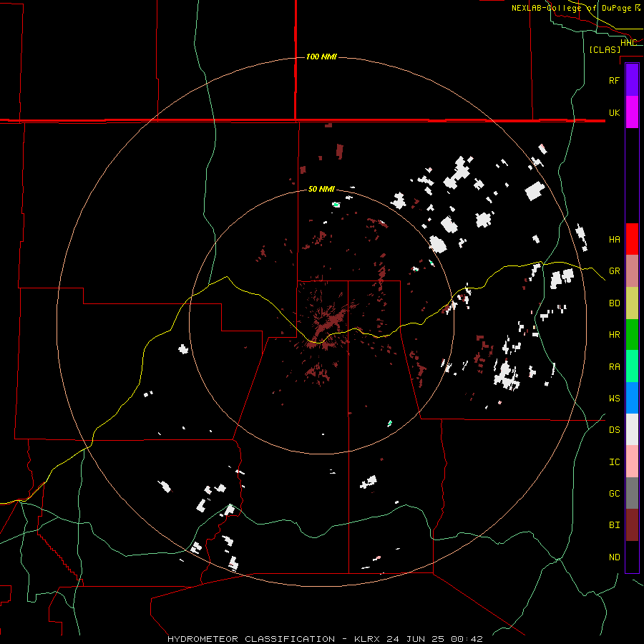
Task: Click the BI biological dark red swatch
Action: [632, 525]
